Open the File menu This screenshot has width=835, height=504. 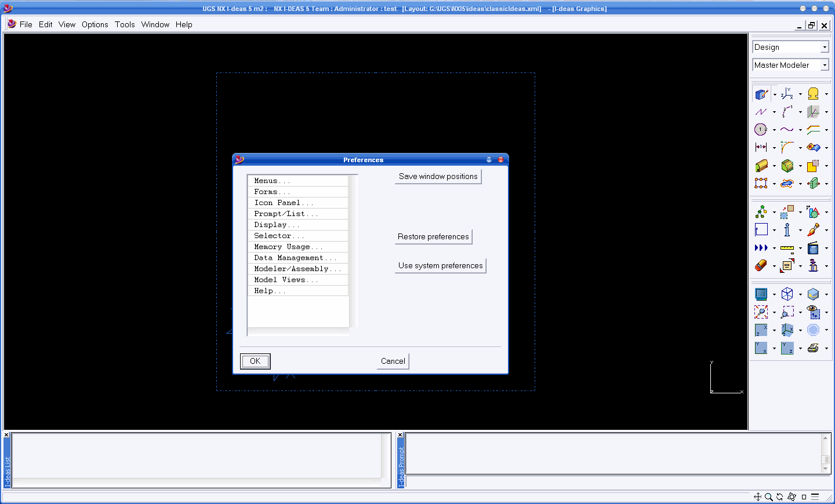click(26, 24)
